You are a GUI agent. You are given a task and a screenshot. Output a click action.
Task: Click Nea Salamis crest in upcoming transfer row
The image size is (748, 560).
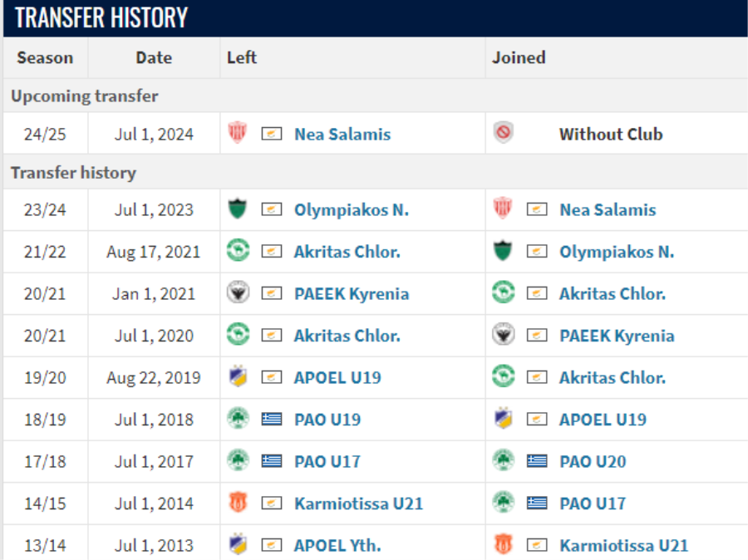point(237,133)
